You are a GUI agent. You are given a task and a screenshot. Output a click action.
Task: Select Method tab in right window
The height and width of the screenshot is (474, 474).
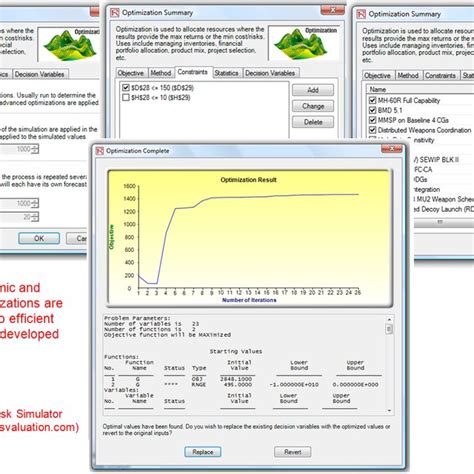(x=408, y=76)
